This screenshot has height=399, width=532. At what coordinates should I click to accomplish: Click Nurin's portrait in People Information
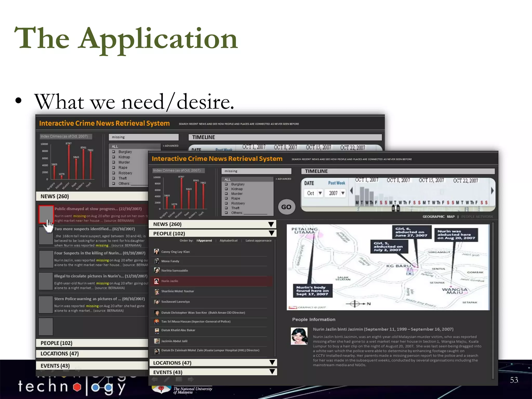pos(299,336)
